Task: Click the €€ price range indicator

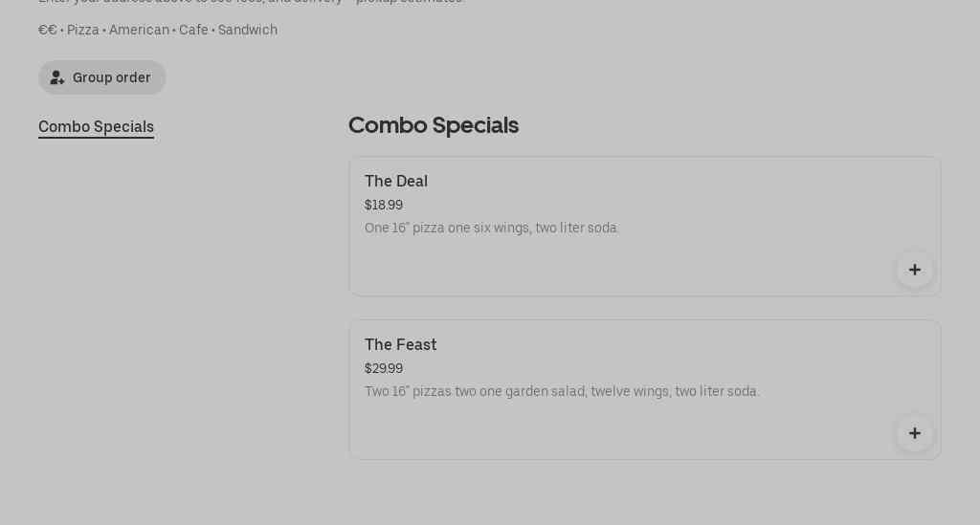Action: tap(48, 30)
